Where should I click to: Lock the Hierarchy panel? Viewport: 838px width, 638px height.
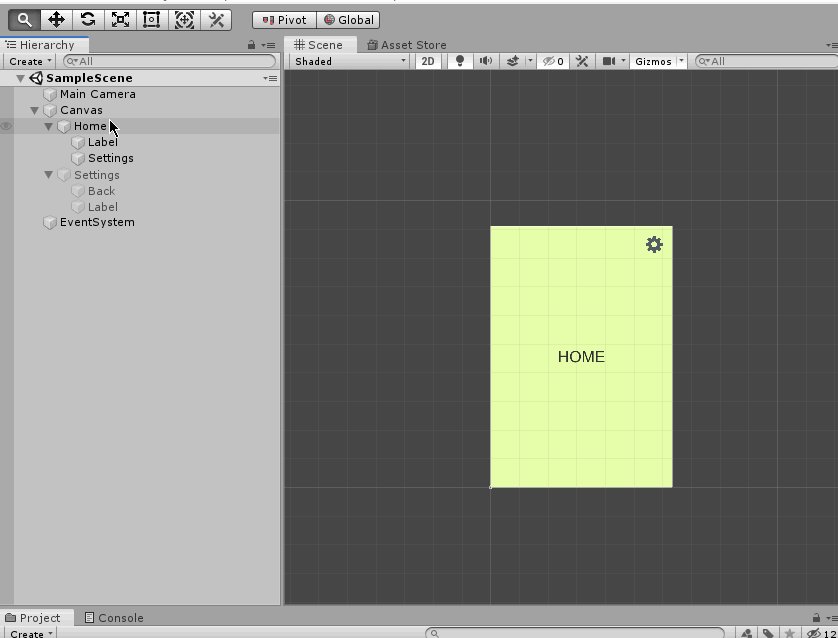[251, 45]
